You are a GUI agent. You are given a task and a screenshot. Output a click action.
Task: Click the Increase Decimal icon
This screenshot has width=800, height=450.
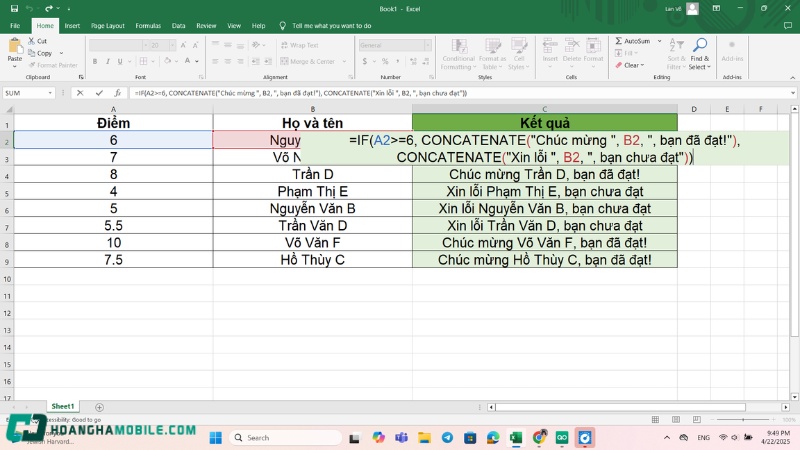pyautogui.click(x=413, y=61)
